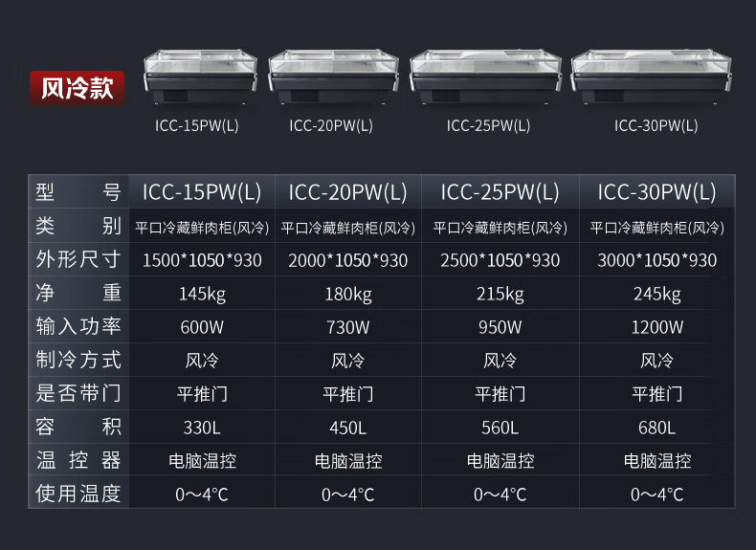Click the 型号 row label
Viewport: 756px width, 550px height.
(x=78, y=192)
